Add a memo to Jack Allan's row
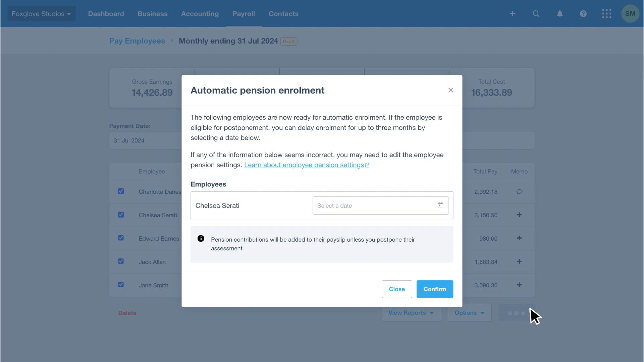The image size is (644, 362). [x=519, y=261]
